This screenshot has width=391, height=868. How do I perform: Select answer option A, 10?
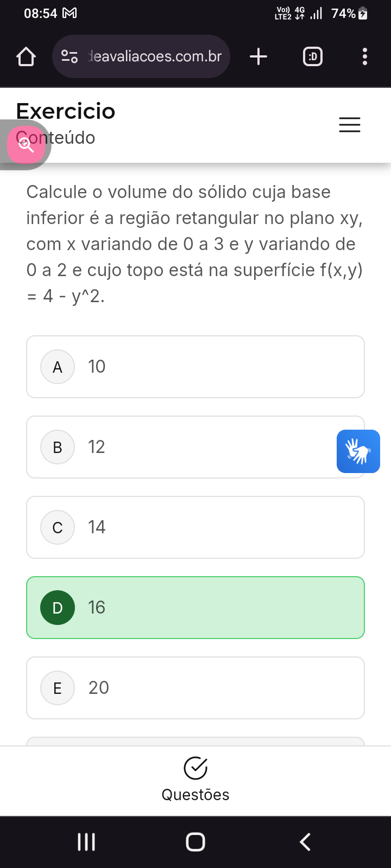pyautogui.click(x=195, y=367)
